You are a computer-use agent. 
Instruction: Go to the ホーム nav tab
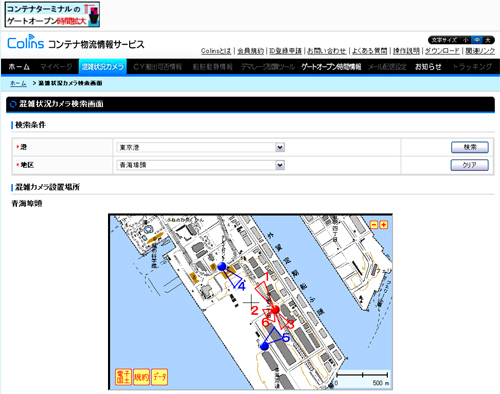click(19, 67)
